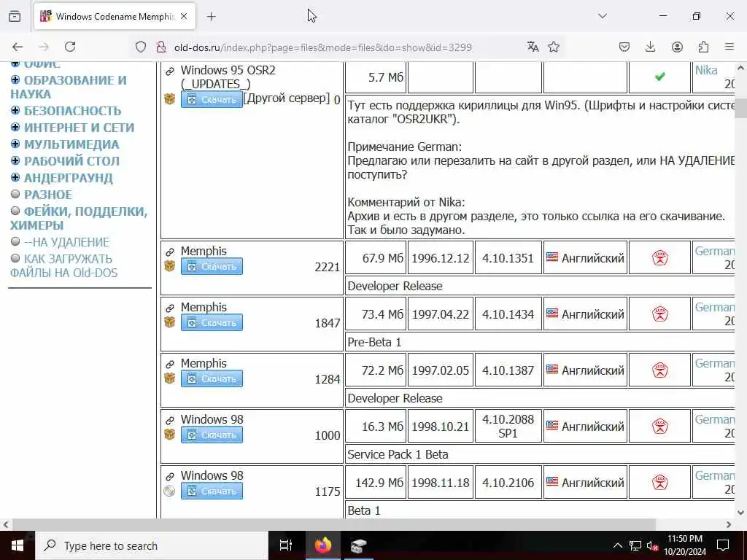Download Windows 98 SP1 beta
Screen dimensions: 747x560
coord(212,435)
